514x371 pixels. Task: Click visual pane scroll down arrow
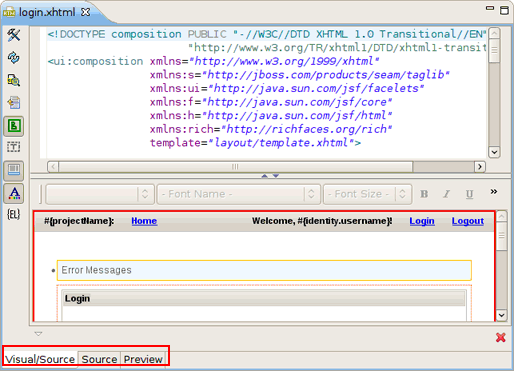502,315
